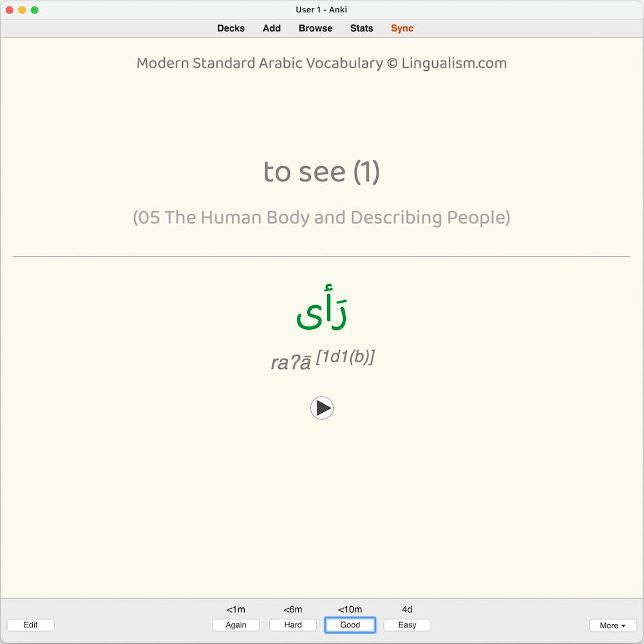Click the Lingualism.com deck title text
644x644 pixels.
[321, 62]
